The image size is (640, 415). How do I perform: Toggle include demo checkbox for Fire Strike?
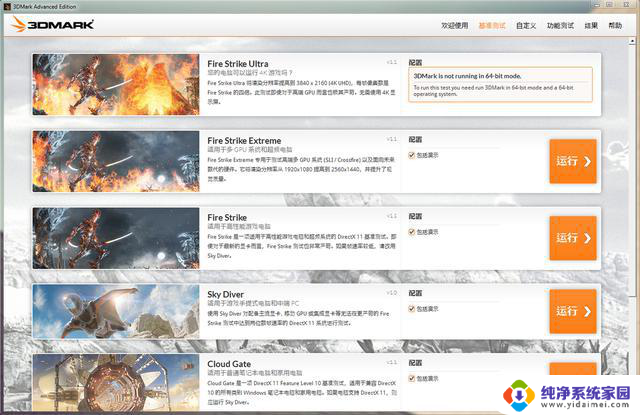click(411, 232)
